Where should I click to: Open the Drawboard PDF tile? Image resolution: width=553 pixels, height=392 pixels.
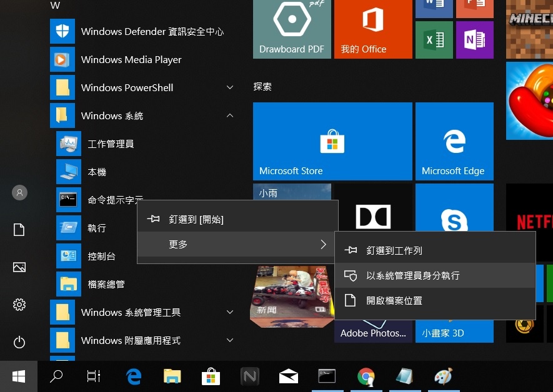[292, 29]
